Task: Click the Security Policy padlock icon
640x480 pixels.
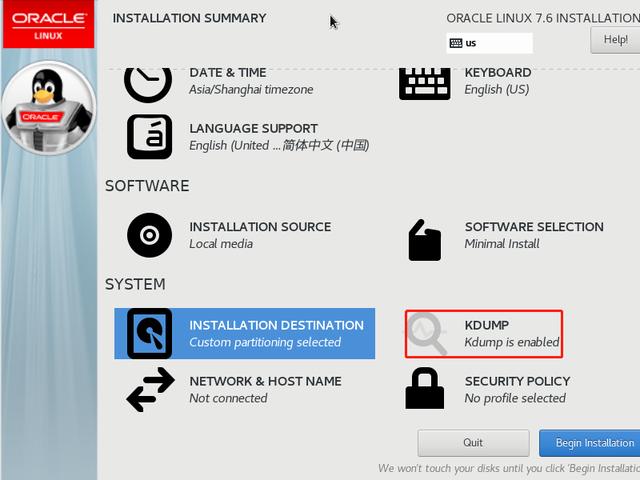Action: pyautogui.click(x=424, y=388)
